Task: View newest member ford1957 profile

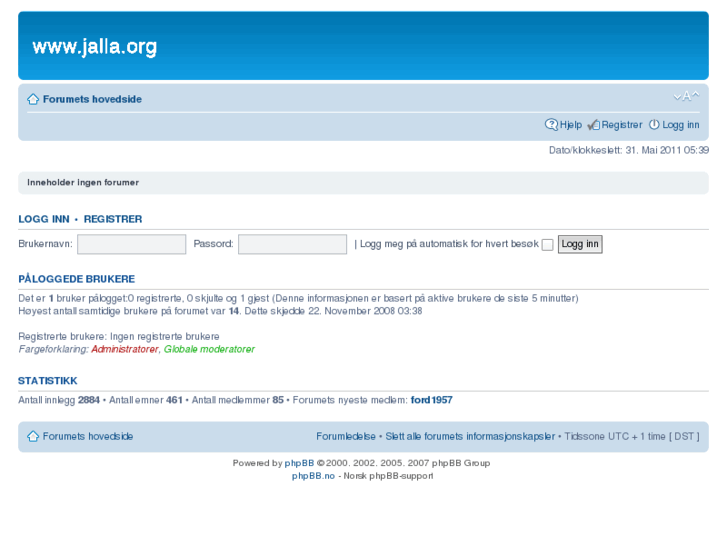Action: (432, 400)
